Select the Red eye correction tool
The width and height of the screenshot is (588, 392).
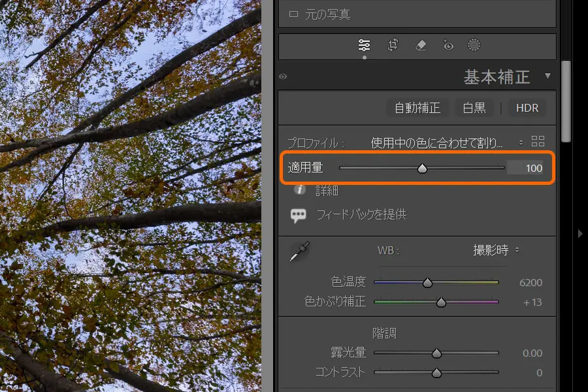tap(448, 45)
